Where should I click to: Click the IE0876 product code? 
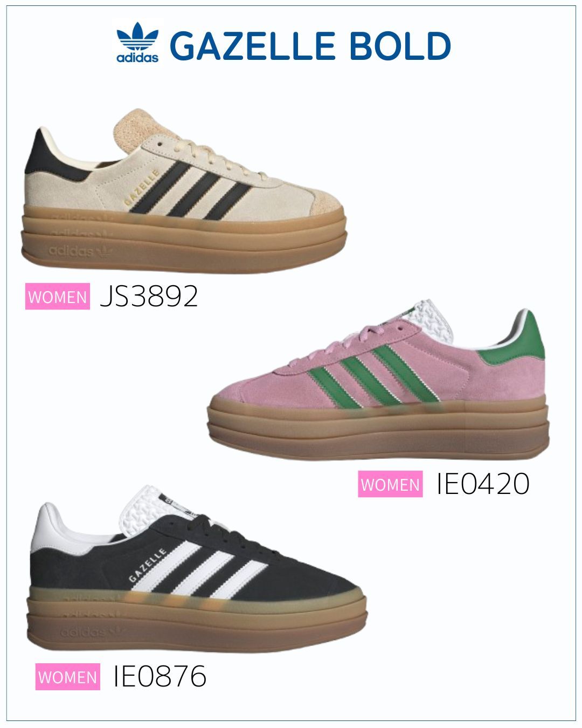160,676
